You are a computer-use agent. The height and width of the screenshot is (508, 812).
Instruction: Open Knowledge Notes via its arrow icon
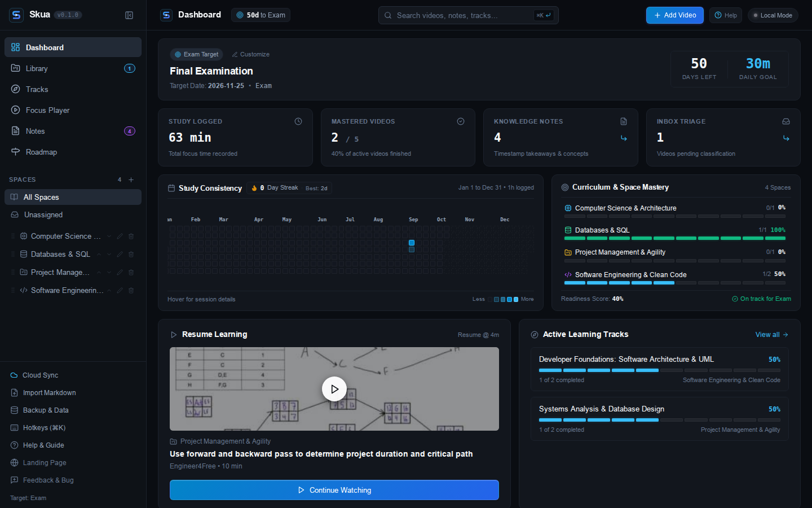(624, 138)
